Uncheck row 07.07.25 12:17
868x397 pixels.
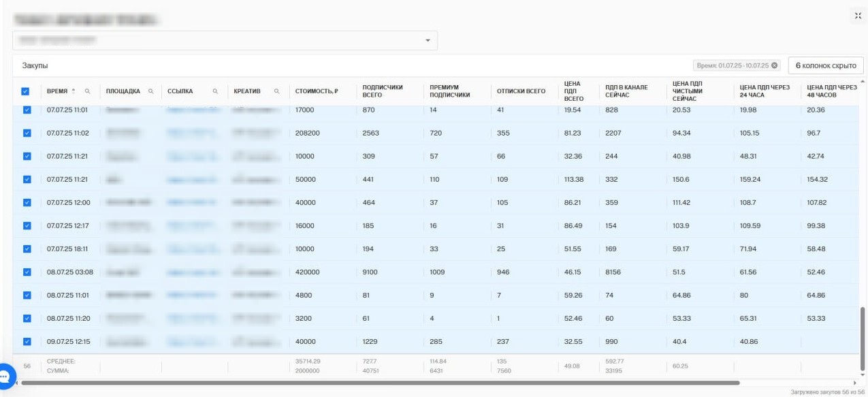tap(27, 225)
